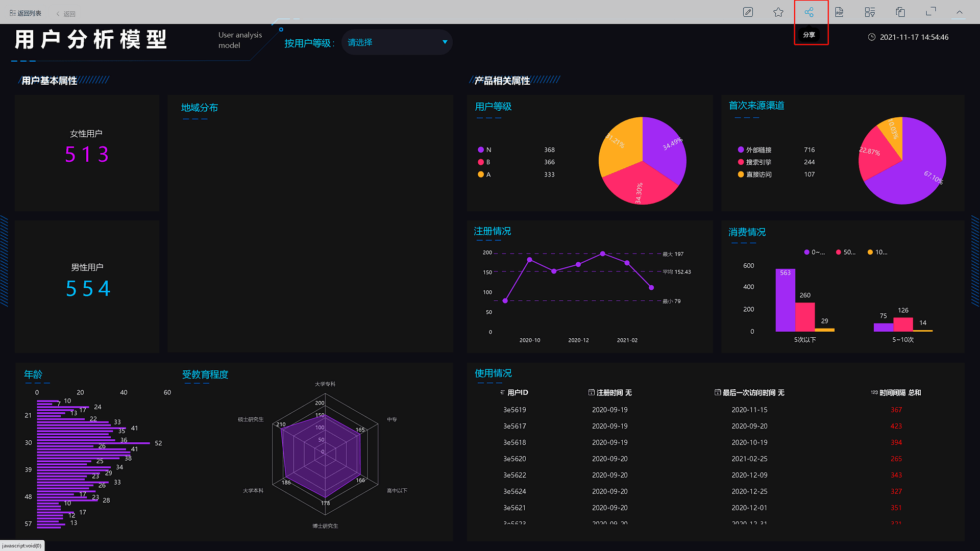Click the 注册时间 无 column header
The width and height of the screenshot is (980, 551).
[x=610, y=392]
